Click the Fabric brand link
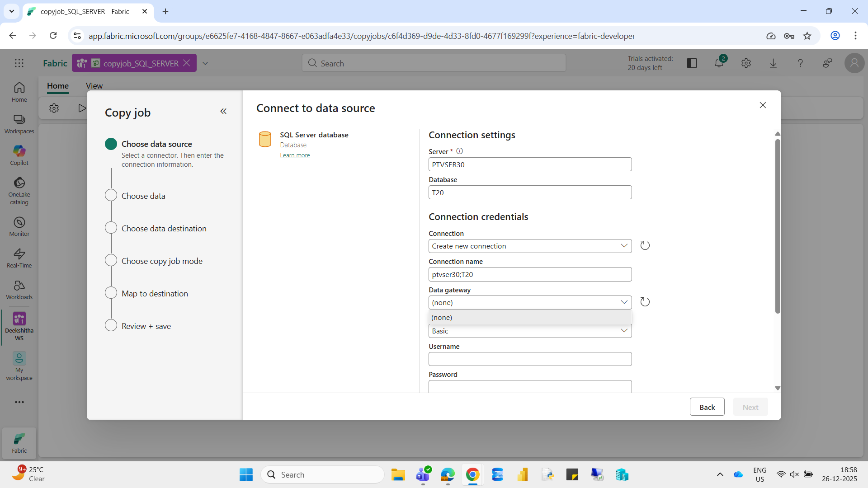Image resolution: width=868 pixels, height=488 pixels. [x=55, y=63]
